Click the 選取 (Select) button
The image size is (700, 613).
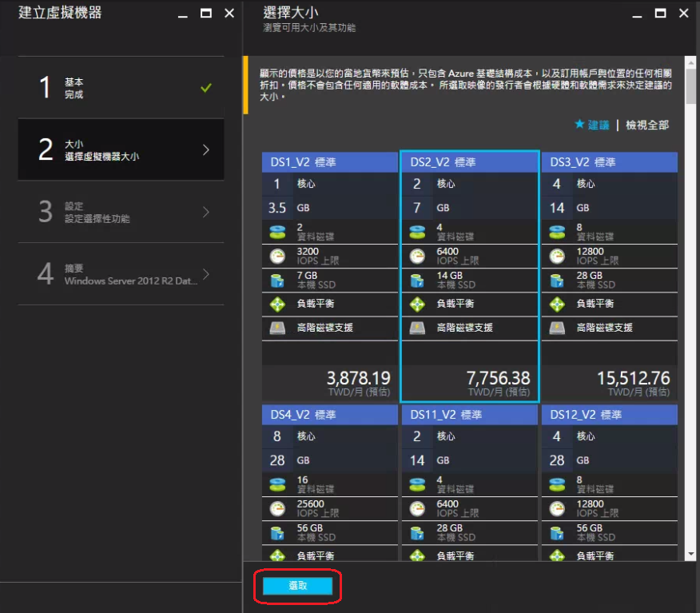pyautogui.click(x=297, y=586)
